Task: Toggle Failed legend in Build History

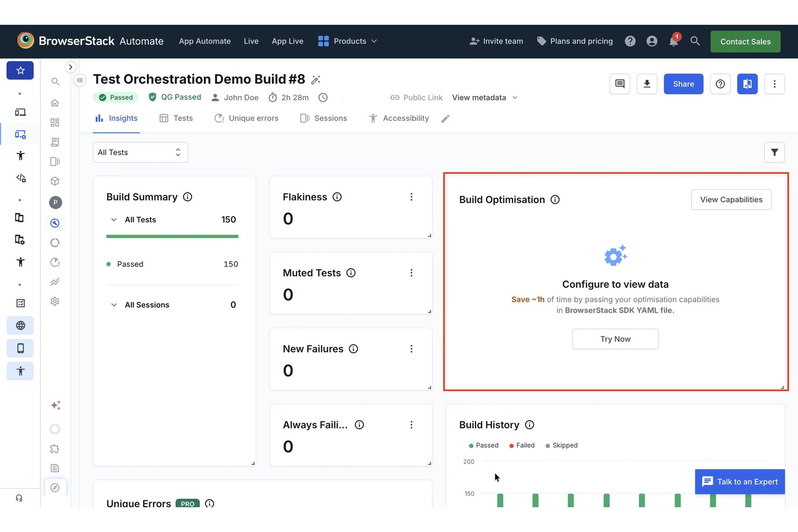Action: [x=522, y=445]
